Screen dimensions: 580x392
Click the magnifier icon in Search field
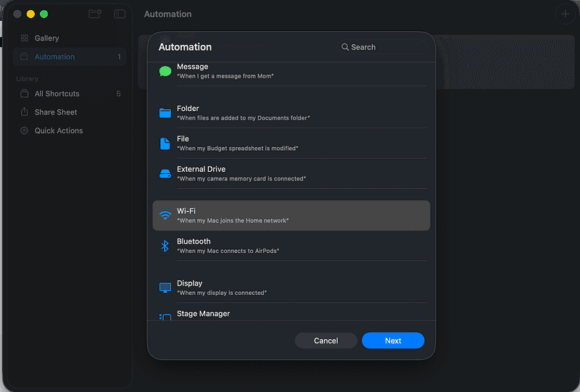pos(345,47)
